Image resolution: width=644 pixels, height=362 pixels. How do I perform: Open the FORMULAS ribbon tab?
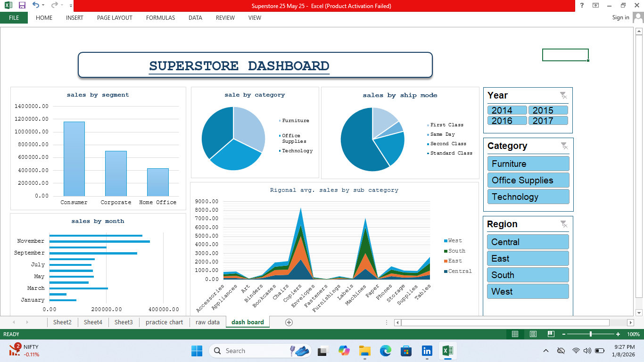[x=160, y=18]
